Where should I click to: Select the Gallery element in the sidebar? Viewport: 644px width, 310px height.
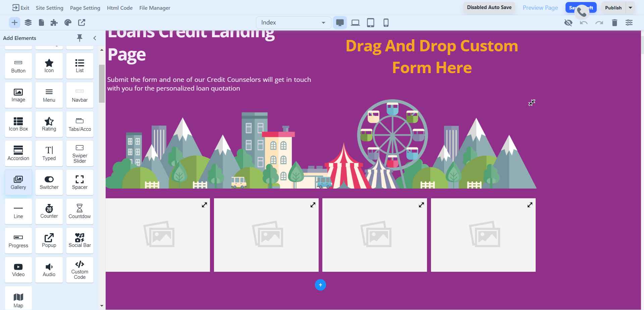[x=18, y=182]
